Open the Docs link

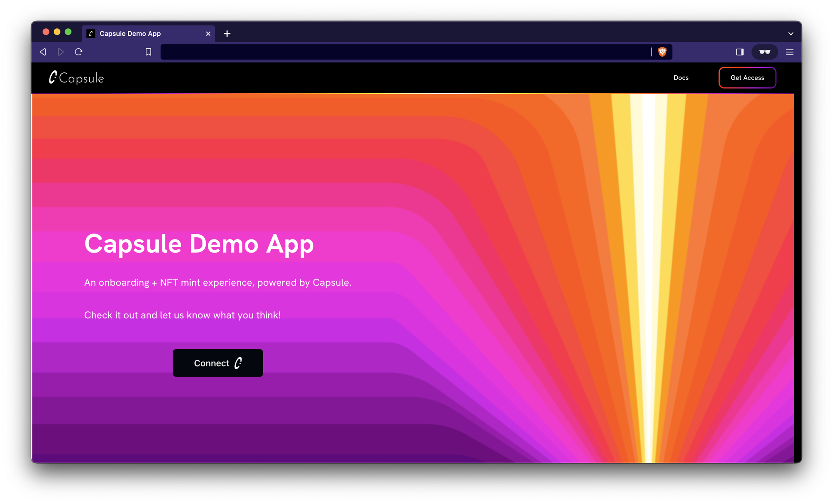pos(681,78)
